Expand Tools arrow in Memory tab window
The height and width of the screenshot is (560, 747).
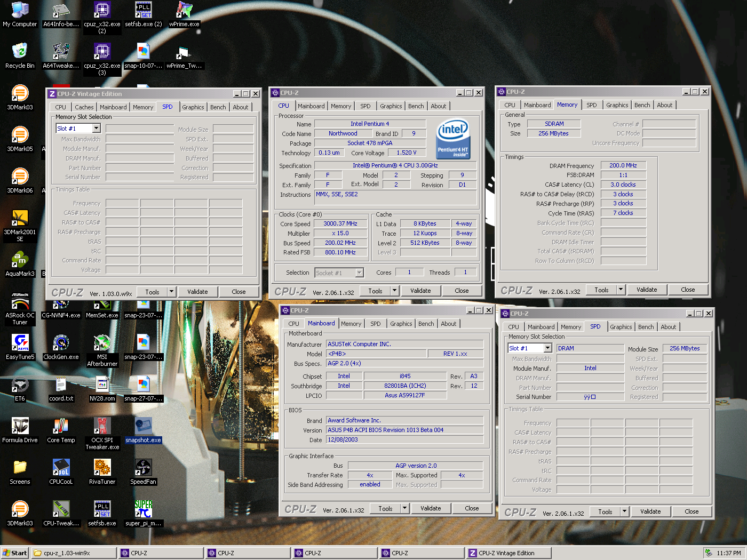coord(621,290)
